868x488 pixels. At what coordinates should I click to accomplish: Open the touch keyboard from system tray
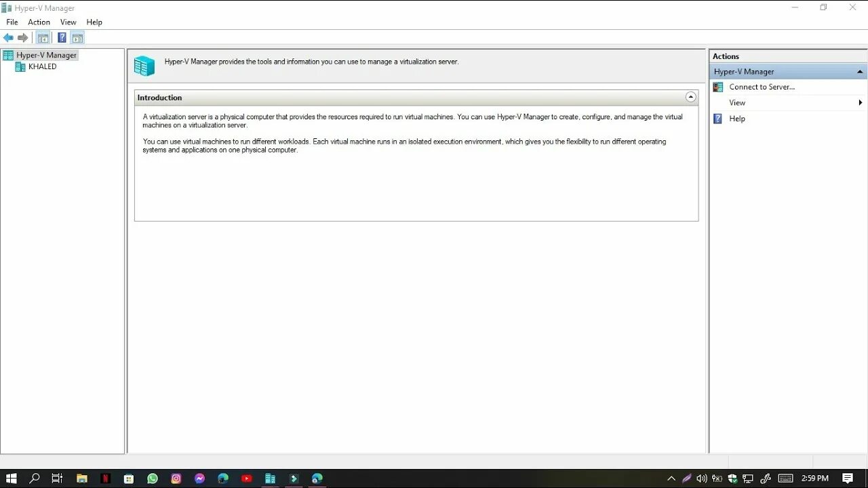[785, 479]
